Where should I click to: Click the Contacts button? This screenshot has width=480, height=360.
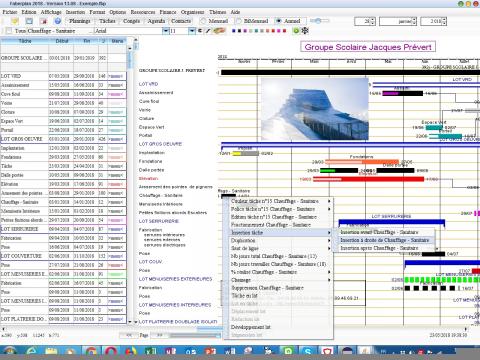[x=181, y=21]
